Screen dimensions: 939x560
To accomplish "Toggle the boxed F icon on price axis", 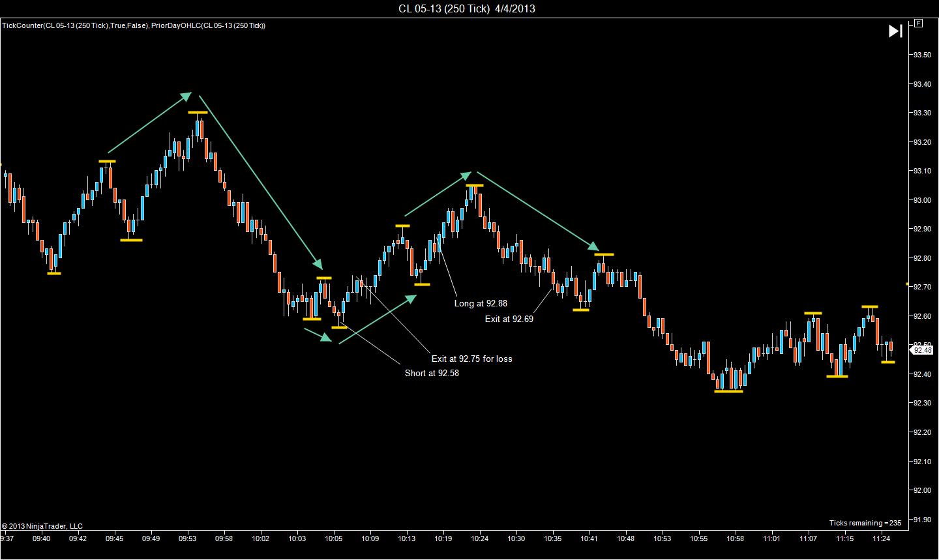I will (x=919, y=23).
